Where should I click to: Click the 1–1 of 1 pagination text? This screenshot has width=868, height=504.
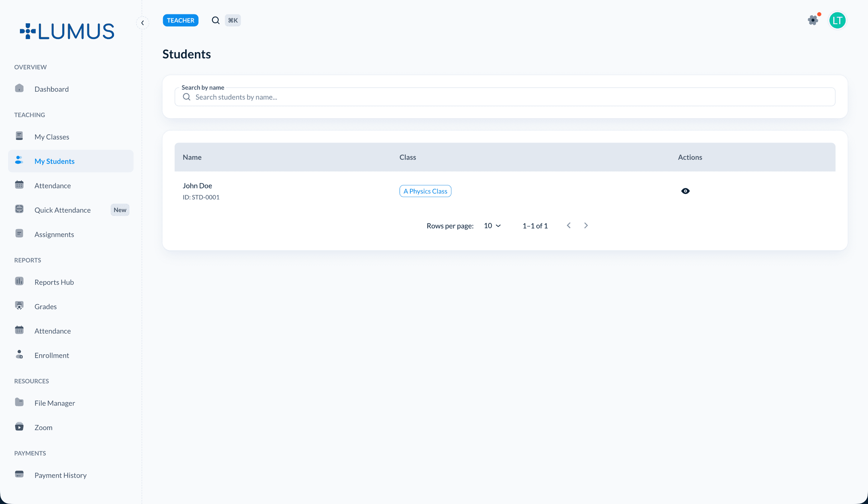click(535, 226)
